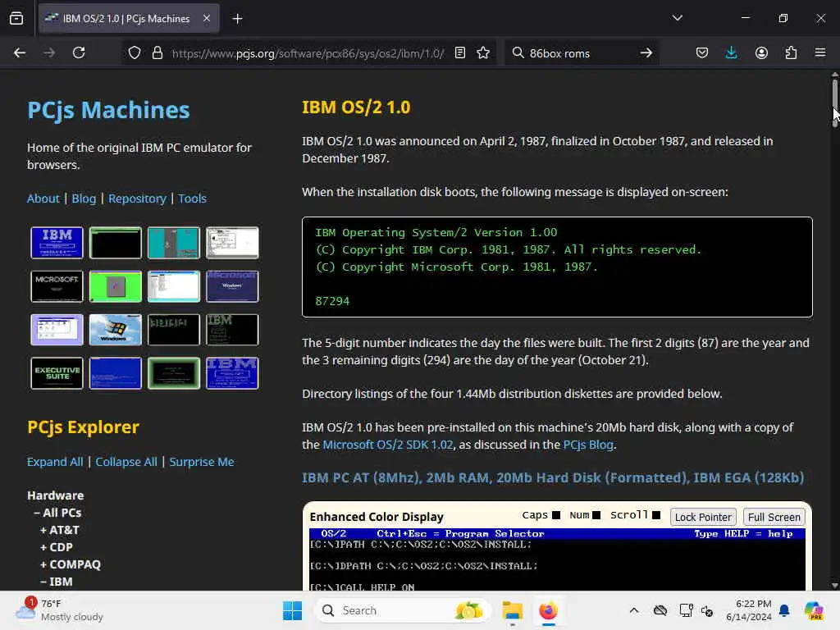Go back to the previous page

20,53
